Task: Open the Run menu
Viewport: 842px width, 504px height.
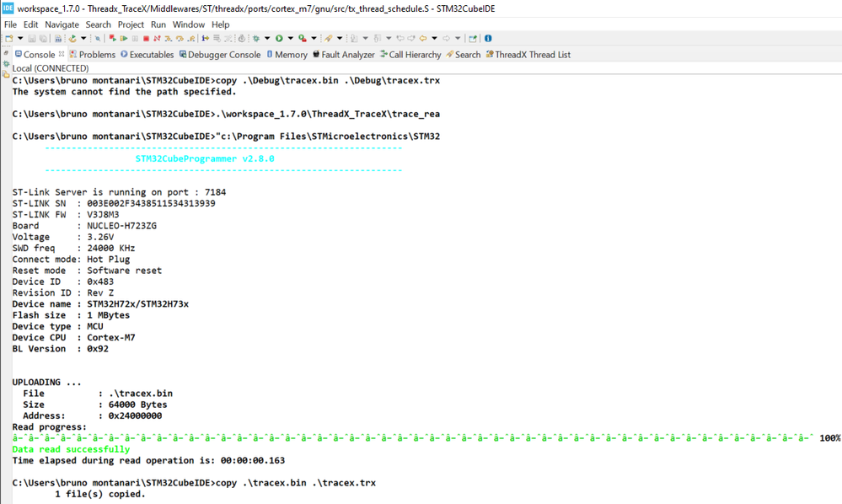Action: [x=158, y=24]
